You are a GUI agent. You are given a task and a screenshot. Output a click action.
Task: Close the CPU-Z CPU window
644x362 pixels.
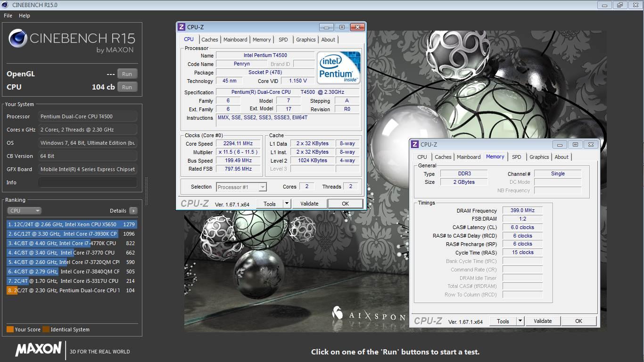pos(358,27)
